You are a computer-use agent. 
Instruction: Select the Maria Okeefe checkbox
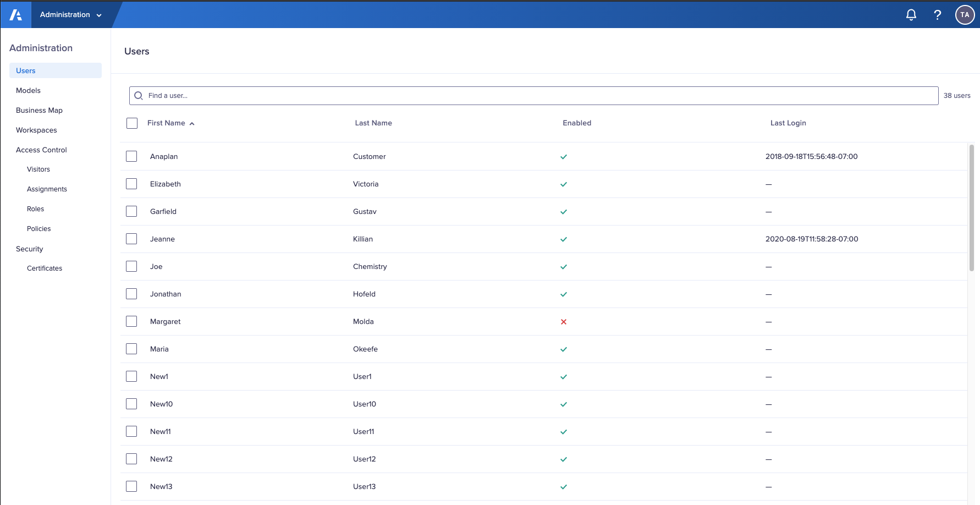point(131,349)
